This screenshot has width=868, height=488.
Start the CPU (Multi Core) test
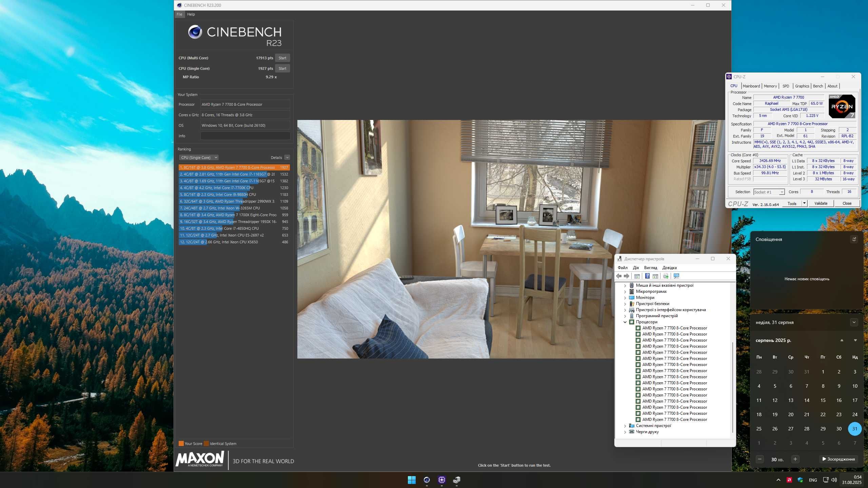click(282, 58)
